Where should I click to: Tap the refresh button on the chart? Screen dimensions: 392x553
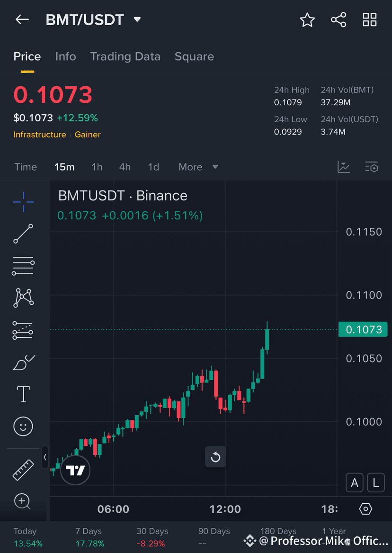pyautogui.click(x=215, y=457)
